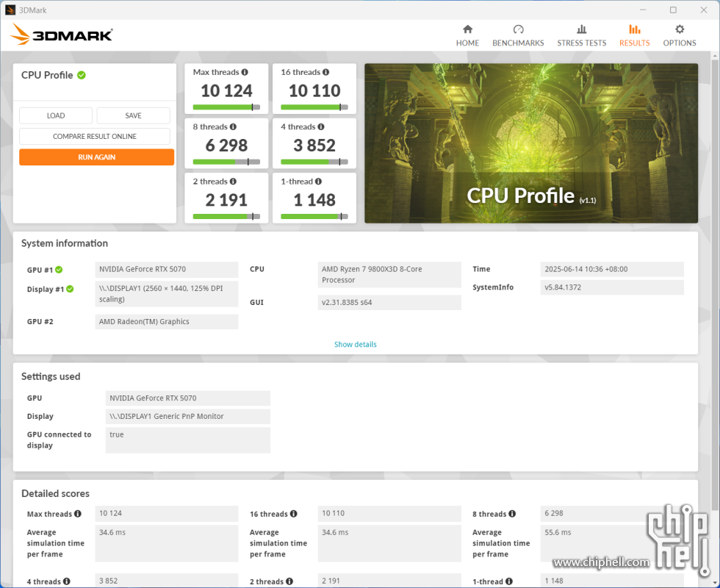Viewport: 720px width, 588px height.
Task: Click the info icon on the 8 threads score card
Action: (234, 126)
